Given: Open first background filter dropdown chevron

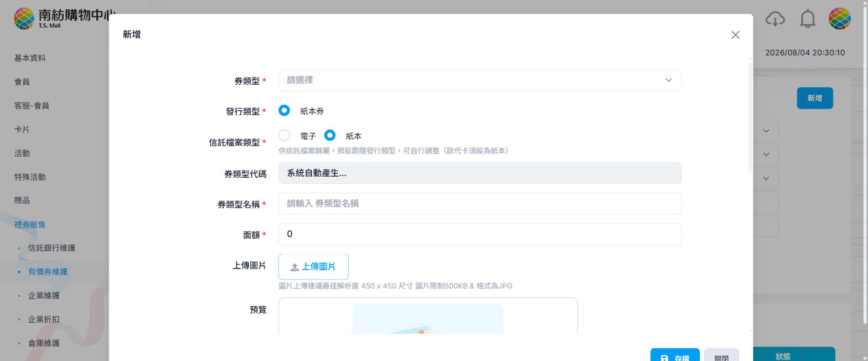Looking at the screenshot, I should (766, 131).
